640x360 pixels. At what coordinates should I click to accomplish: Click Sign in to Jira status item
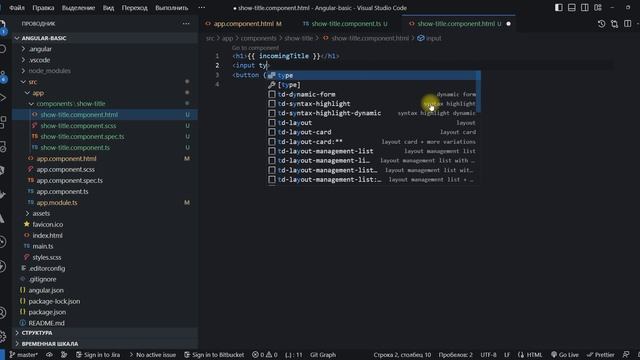coord(98,355)
